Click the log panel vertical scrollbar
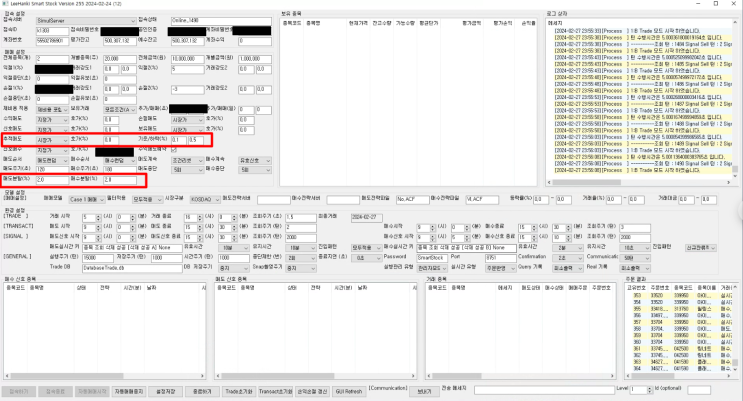743x401 pixels. pos(735,99)
